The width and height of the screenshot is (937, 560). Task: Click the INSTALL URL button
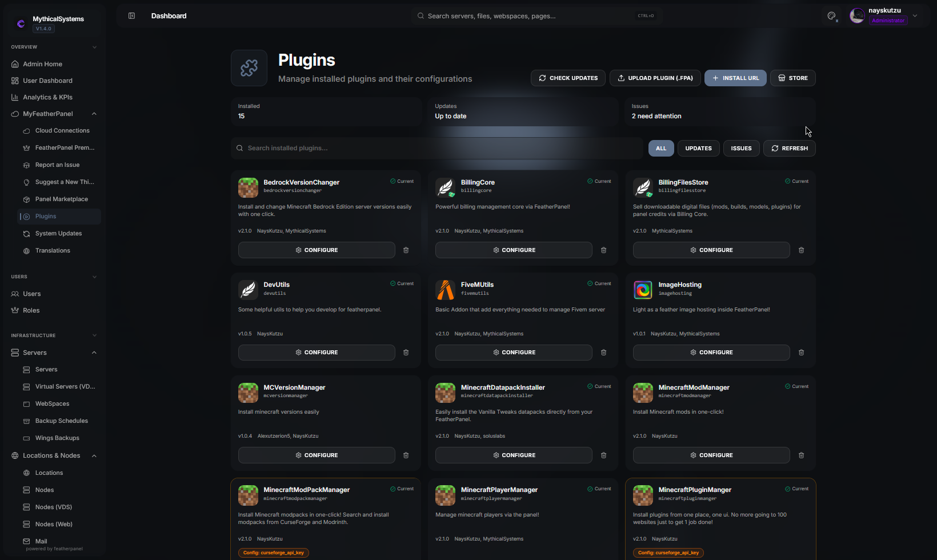tap(735, 78)
